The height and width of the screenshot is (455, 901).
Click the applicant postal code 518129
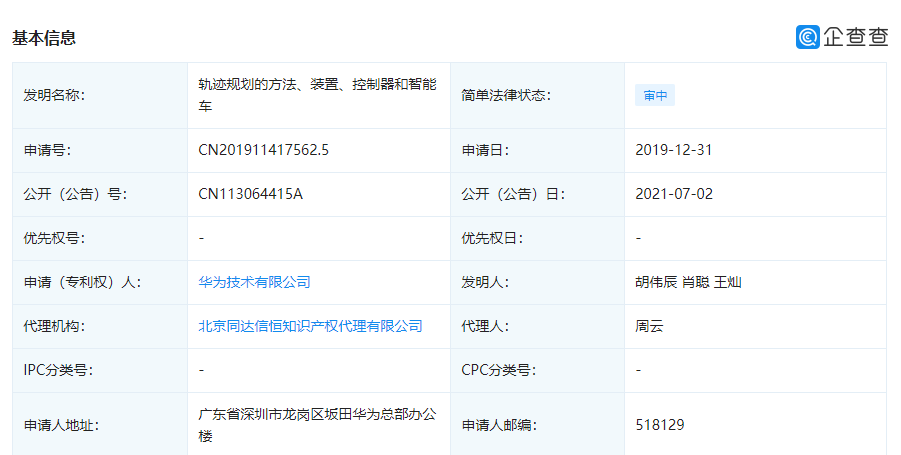(659, 425)
